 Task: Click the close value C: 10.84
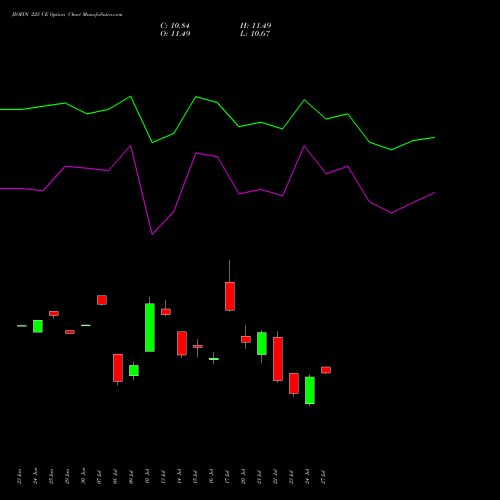pyautogui.click(x=175, y=26)
